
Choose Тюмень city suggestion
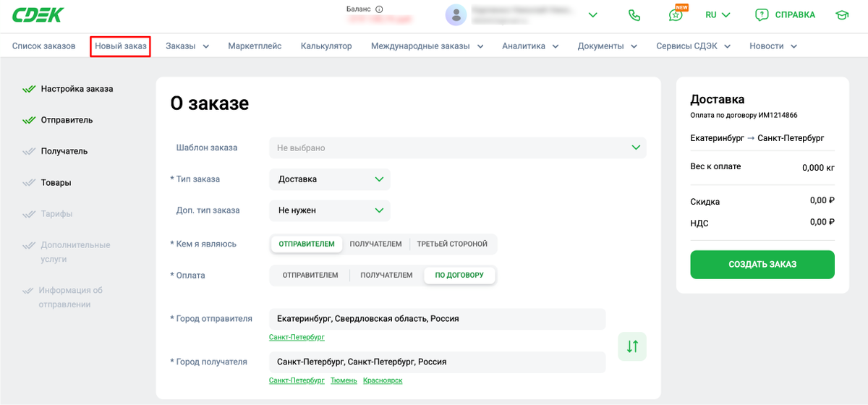[344, 380]
